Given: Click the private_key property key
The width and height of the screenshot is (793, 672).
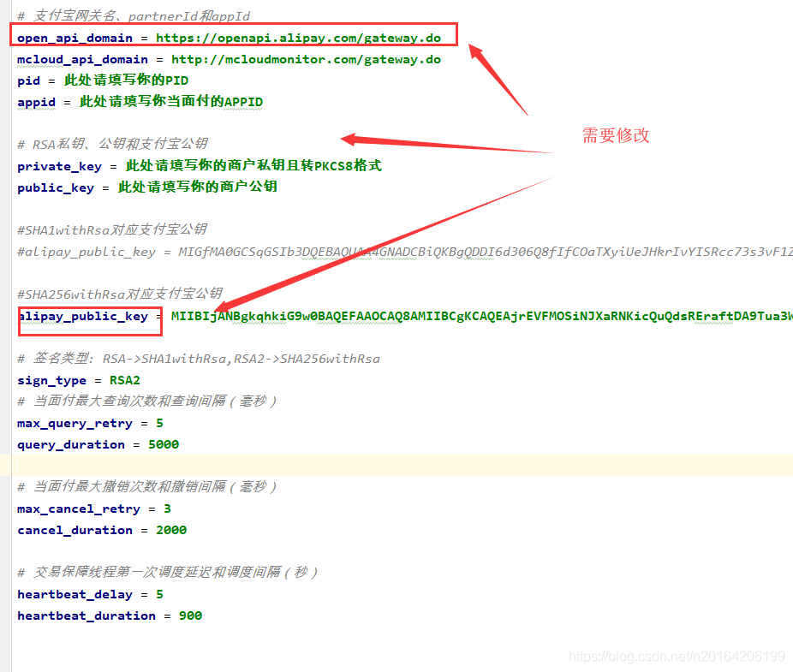Looking at the screenshot, I should 59,166.
